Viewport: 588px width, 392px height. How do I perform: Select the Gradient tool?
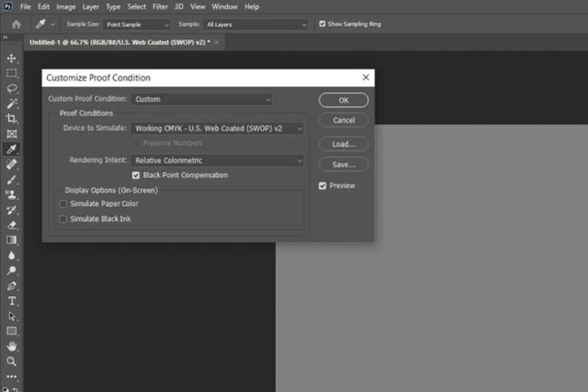point(12,240)
